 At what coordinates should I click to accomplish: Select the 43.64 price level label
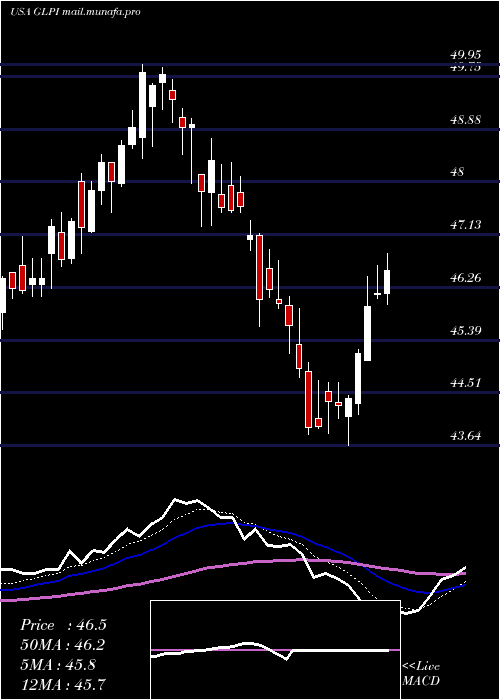[x=466, y=435]
